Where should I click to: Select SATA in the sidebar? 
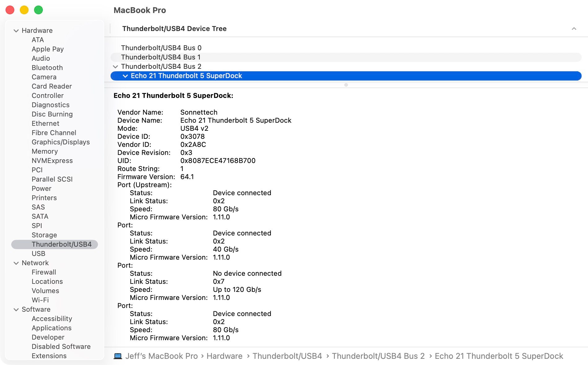pos(40,216)
